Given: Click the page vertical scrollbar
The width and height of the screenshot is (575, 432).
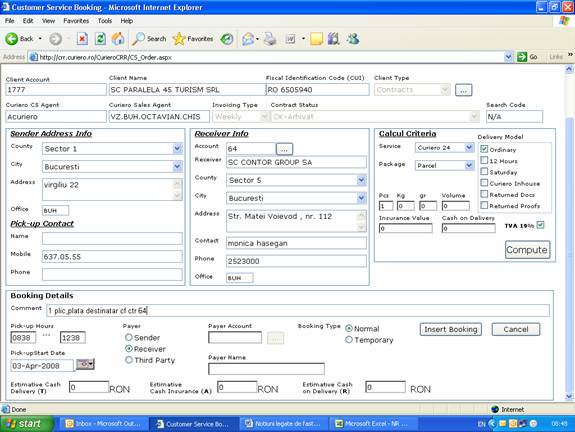Looking at the screenshot, I should click(x=569, y=233).
